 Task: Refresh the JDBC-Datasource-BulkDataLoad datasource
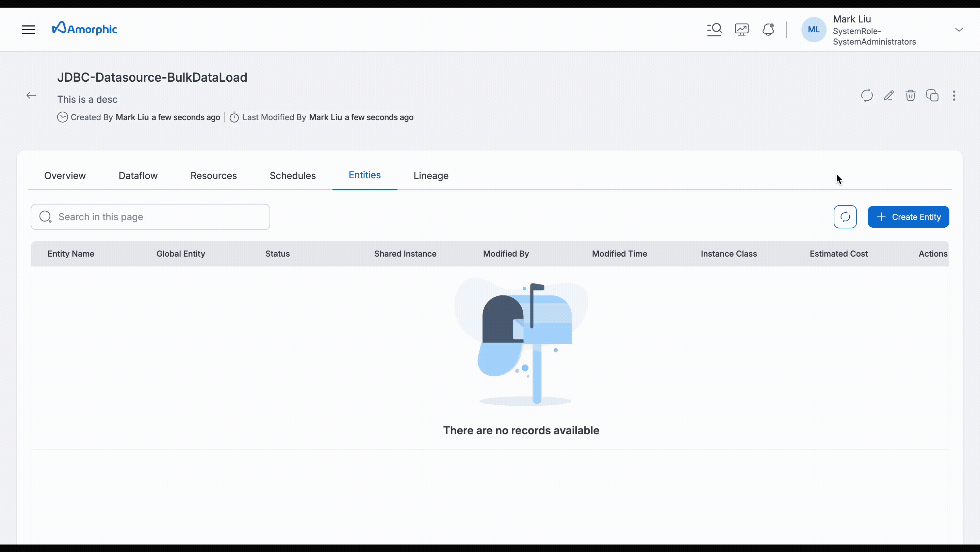(x=866, y=96)
